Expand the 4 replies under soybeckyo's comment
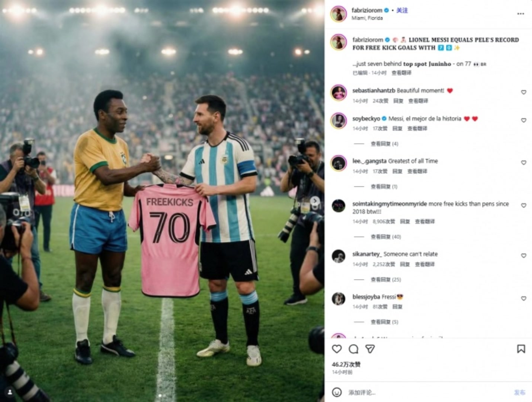Viewport: 532px width, 402px height. (x=384, y=144)
